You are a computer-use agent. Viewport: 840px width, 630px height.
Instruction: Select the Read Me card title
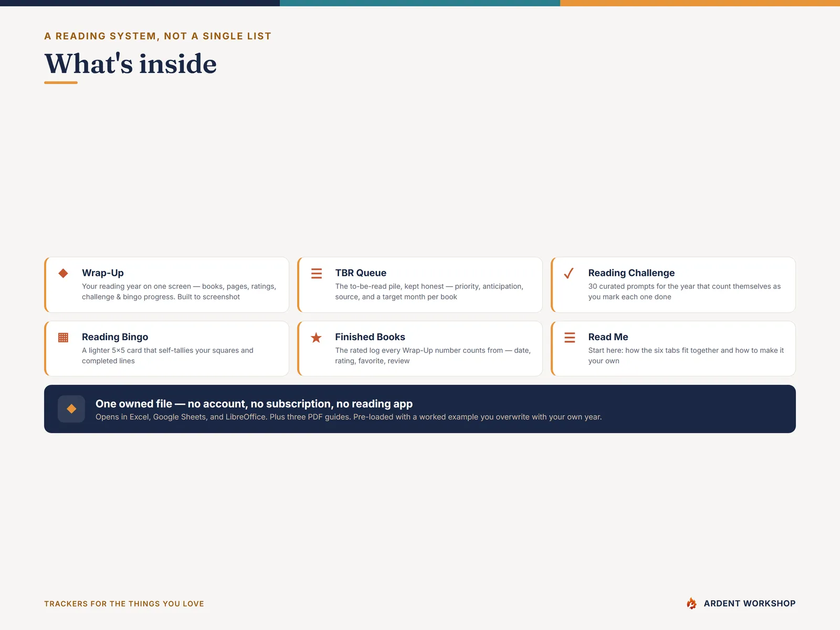pyautogui.click(x=608, y=337)
